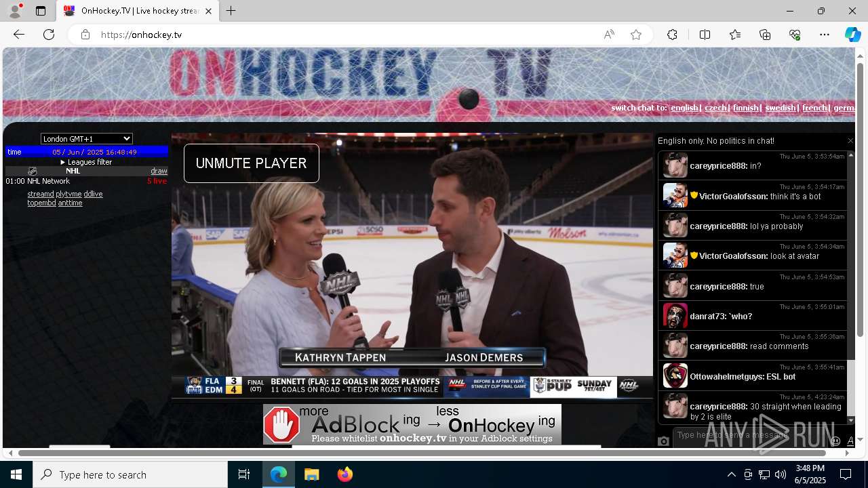Viewport: 868px width, 488px height.
Task: Open the Favorites list icon
Action: click(735, 35)
